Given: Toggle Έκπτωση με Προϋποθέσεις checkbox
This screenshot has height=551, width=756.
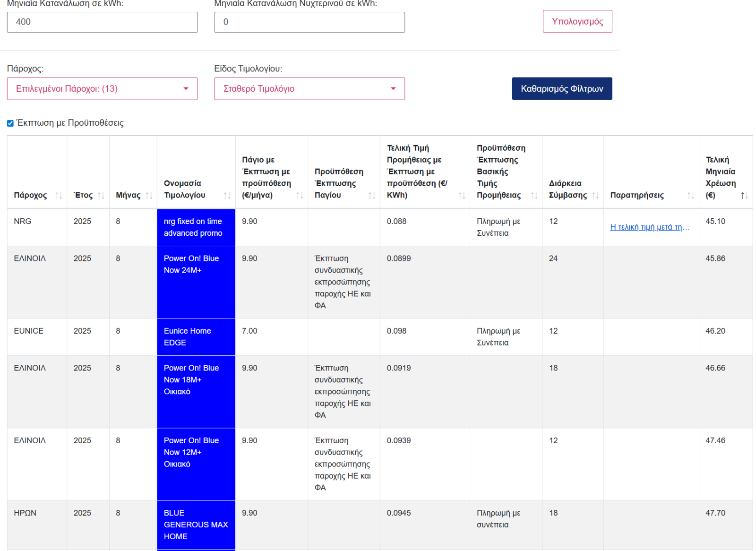Looking at the screenshot, I should (x=10, y=123).
